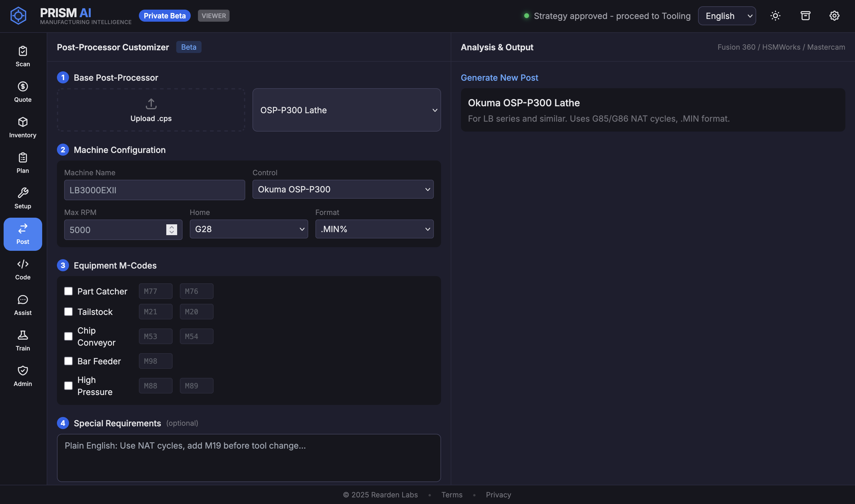This screenshot has height=504, width=855.
Task: Click the Max RPM stepper arrows
Action: coord(172,230)
